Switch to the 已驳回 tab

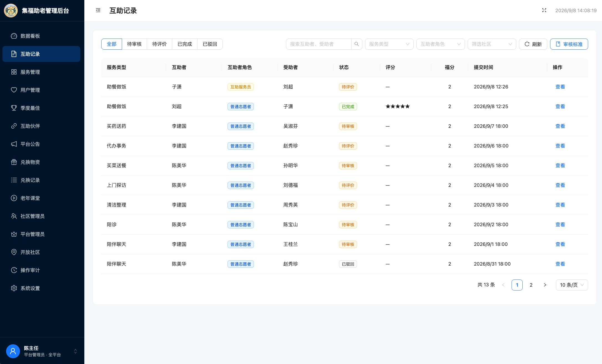(x=210, y=44)
